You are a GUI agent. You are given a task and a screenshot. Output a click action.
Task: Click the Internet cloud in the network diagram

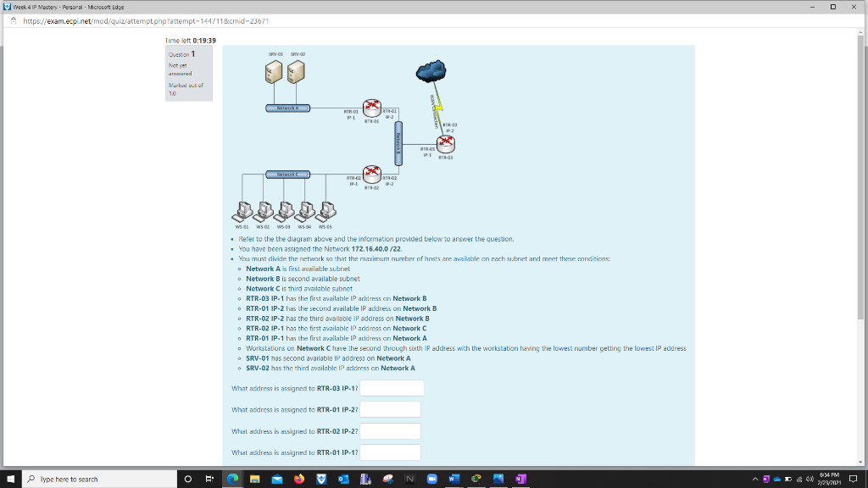pos(432,71)
